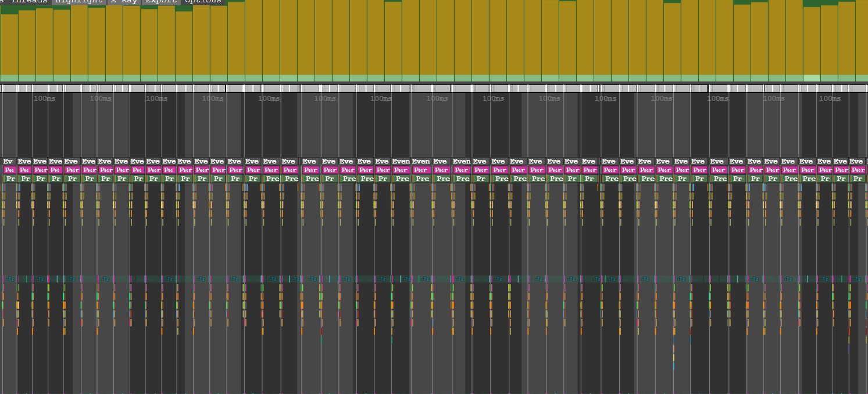Select the leftmost pink 'Pe' block
This screenshot has width=868, height=394.
[9, 170]
